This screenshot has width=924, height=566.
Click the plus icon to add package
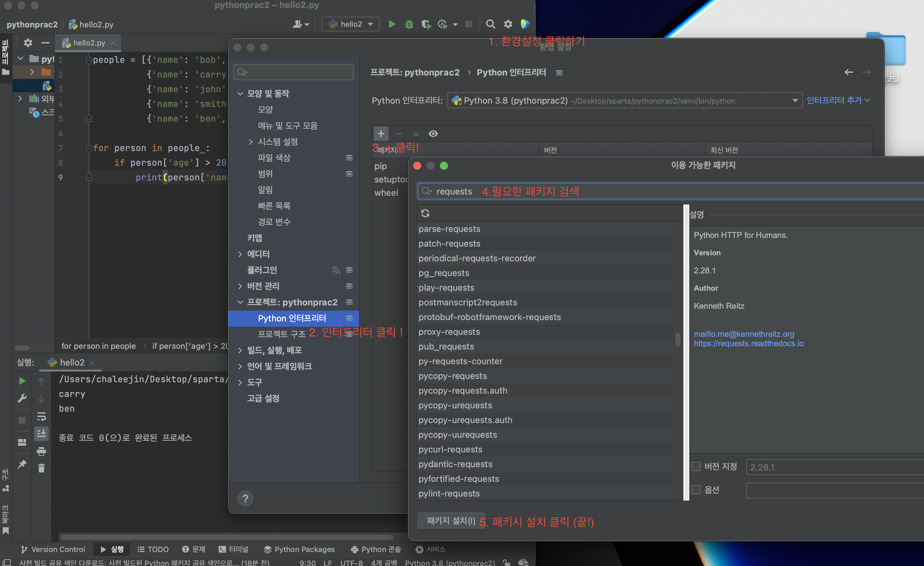(381, 134)
